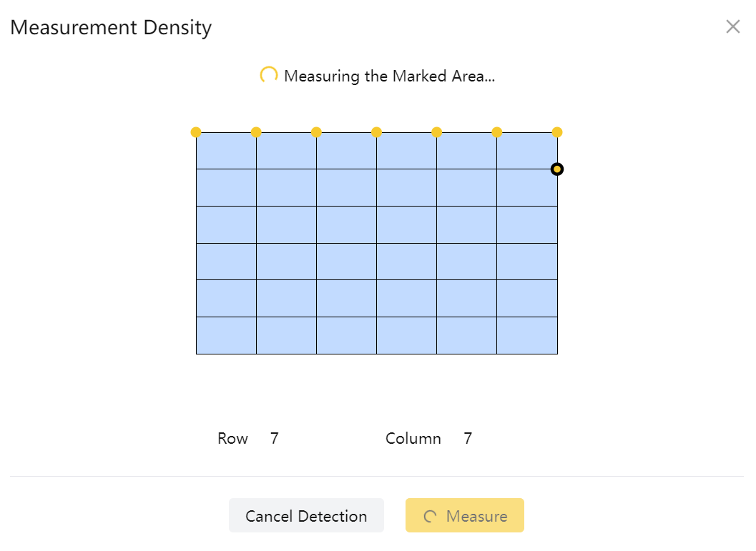The width and height of the screenshot is (756, 551).
Task: Click the 'Measuring the Marked Area' status text
Action: tap(389, 76)
